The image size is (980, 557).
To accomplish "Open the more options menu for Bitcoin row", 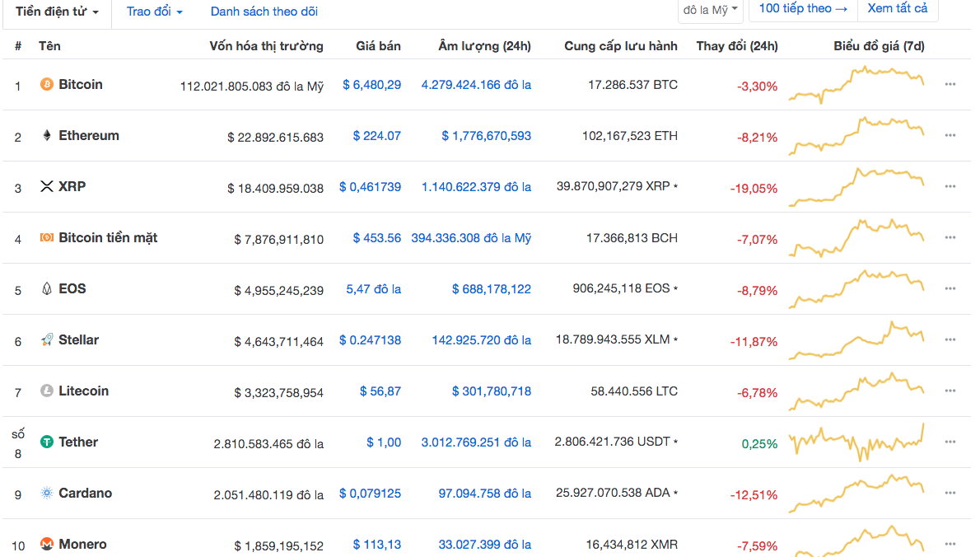I will (x=950, y=84).
